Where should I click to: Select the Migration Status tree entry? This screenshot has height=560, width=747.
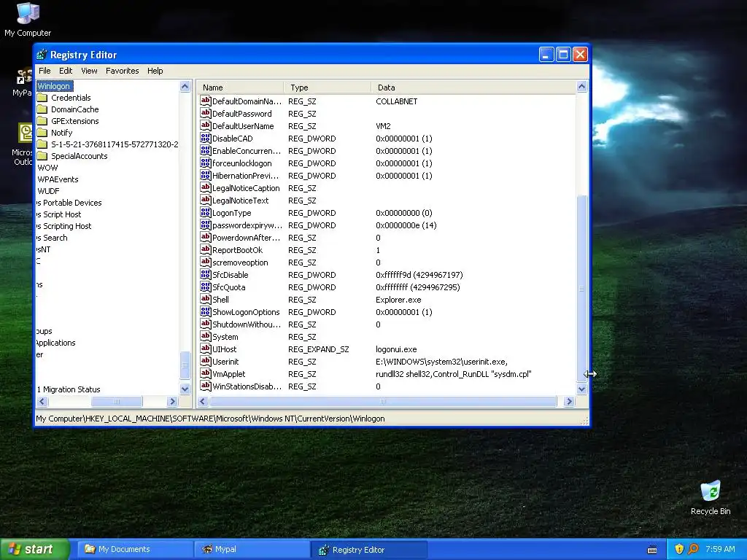click(69, 389)
